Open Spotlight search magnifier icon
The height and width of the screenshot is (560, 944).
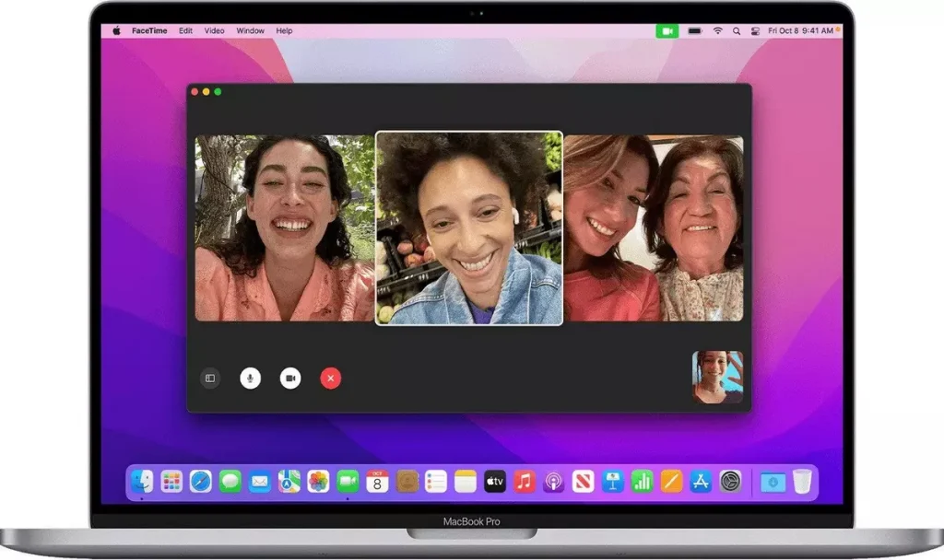pos(737,30)
